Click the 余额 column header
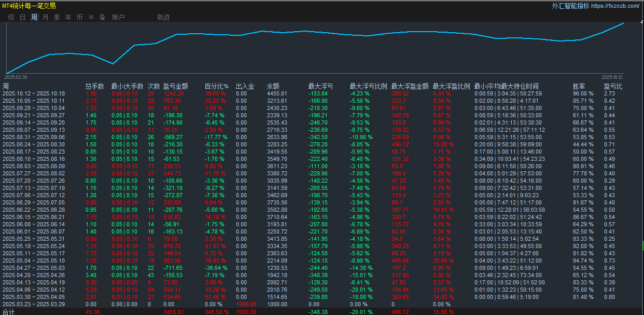This screenshot has height=315, width=644. [x=273, y=86]
